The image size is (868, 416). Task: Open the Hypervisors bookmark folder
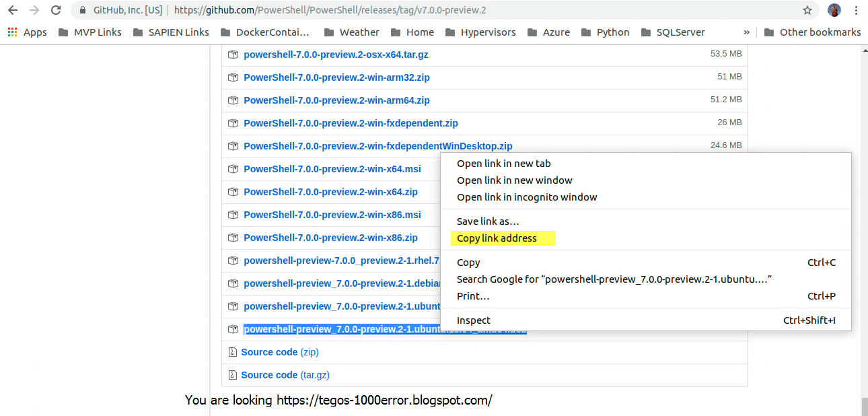(x=480, y=32)
